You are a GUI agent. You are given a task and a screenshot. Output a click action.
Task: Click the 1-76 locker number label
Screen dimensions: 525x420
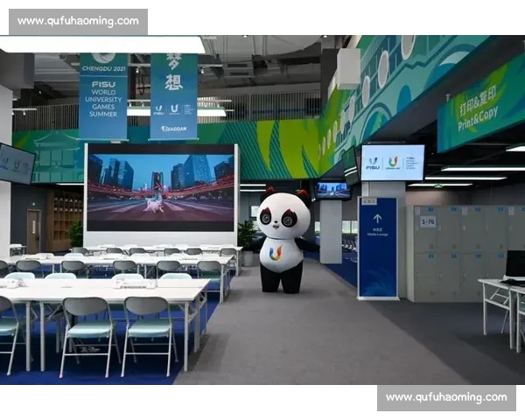(x=428, y=222)
